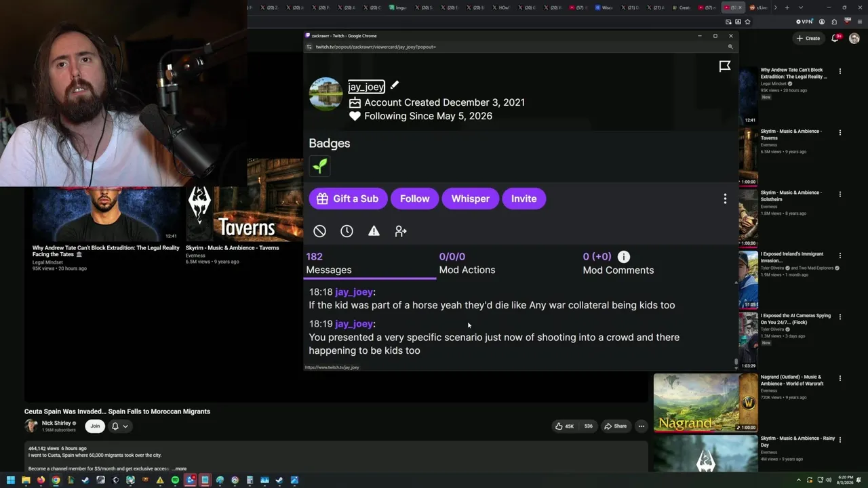Click the sprout badge icon under Badges
868x488 pixels.
(x=319, y=165)
